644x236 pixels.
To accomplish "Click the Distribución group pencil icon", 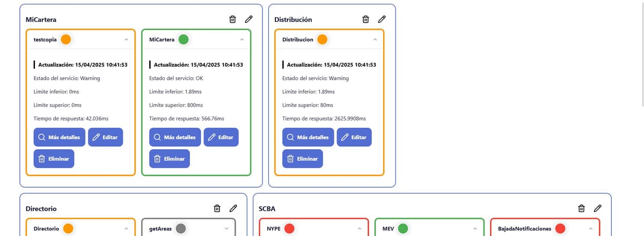I will [x=382, y=19].
